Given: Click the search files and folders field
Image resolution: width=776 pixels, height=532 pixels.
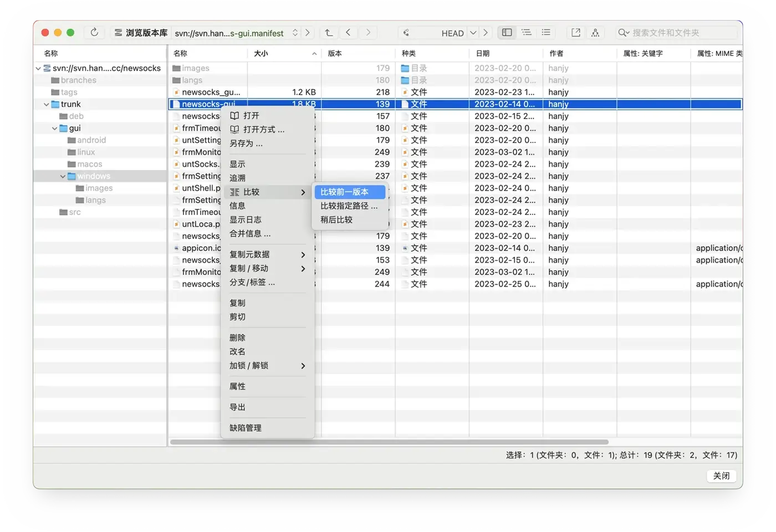Looking at the screenshot, I should point(677,33).
